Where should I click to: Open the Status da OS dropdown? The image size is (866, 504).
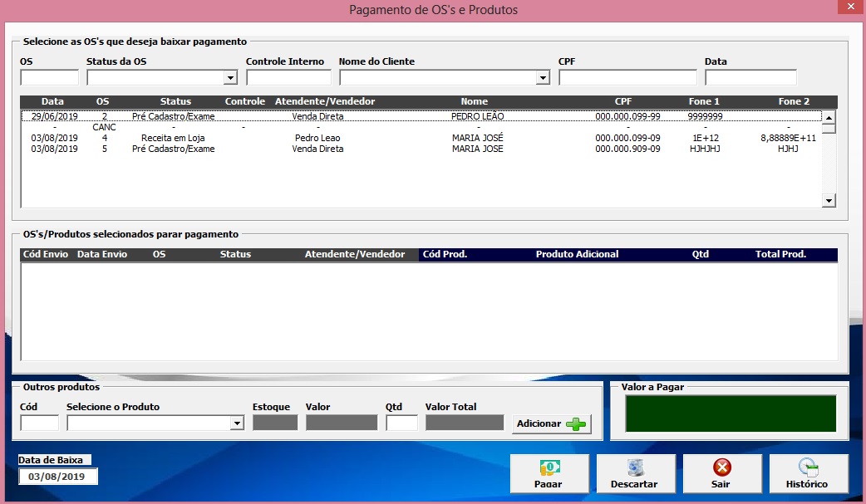tap(230, 78)
